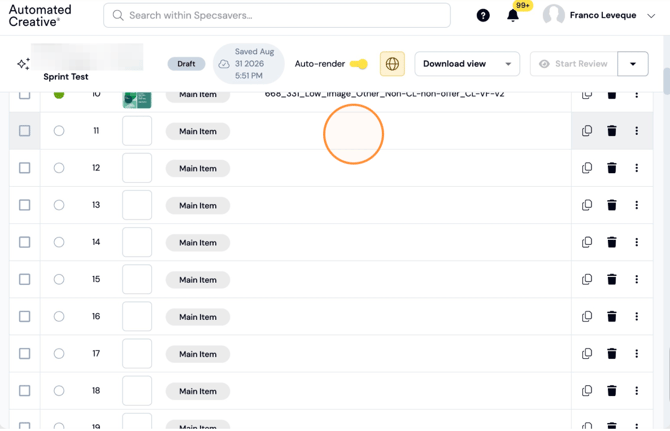
Task: Select the status circle of row 17
Action: tap(59, 354)
